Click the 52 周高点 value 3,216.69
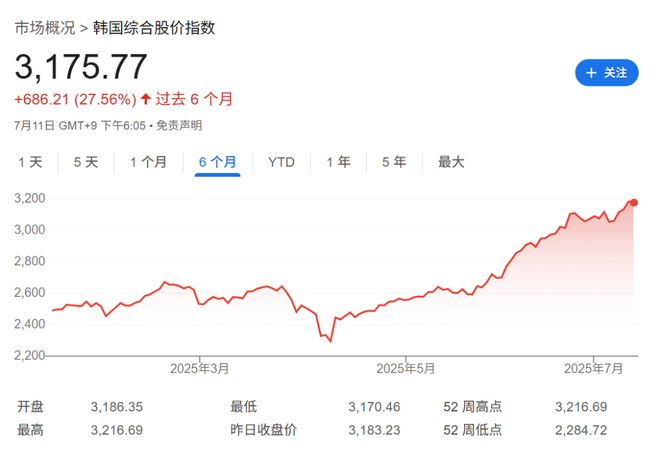The image size is (660, 450). tap(580, 407)
